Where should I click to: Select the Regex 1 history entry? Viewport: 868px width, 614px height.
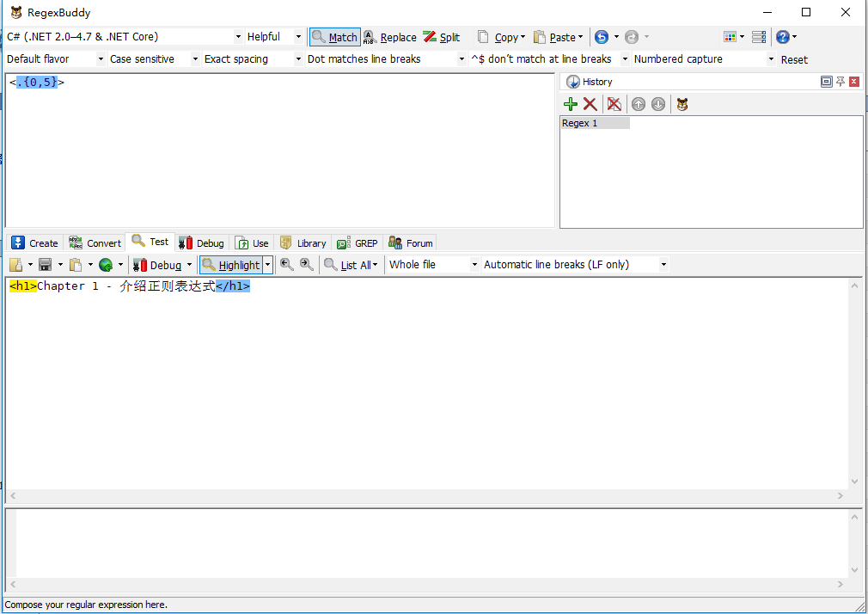coord(595,123)
